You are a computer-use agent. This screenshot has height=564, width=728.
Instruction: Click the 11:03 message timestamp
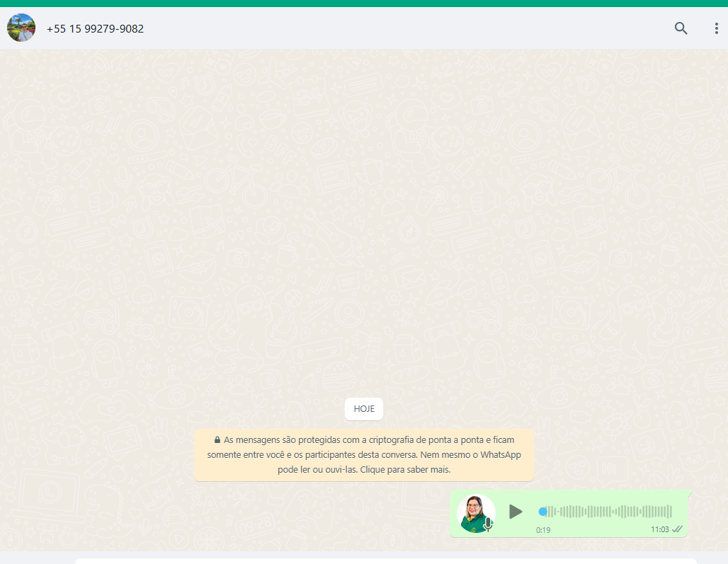pos(659,529)
